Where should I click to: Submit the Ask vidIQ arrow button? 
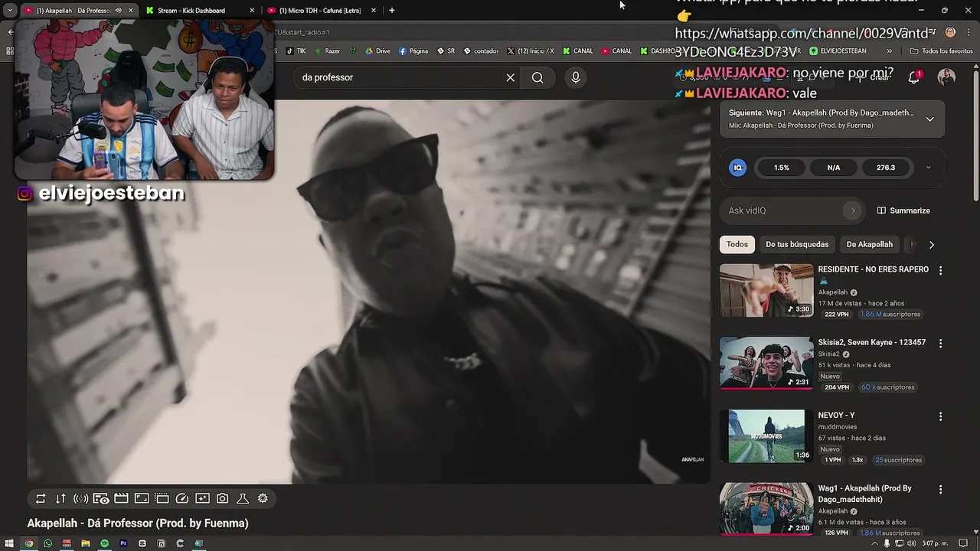click(852, 210)
